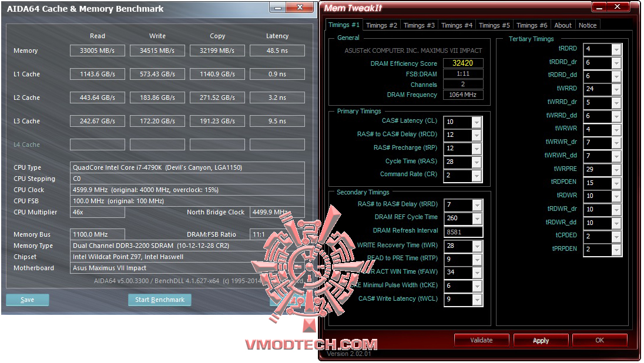644x363 pixels.
Task: Expand the tWRRD dropdown
Action: coord(616,89)
